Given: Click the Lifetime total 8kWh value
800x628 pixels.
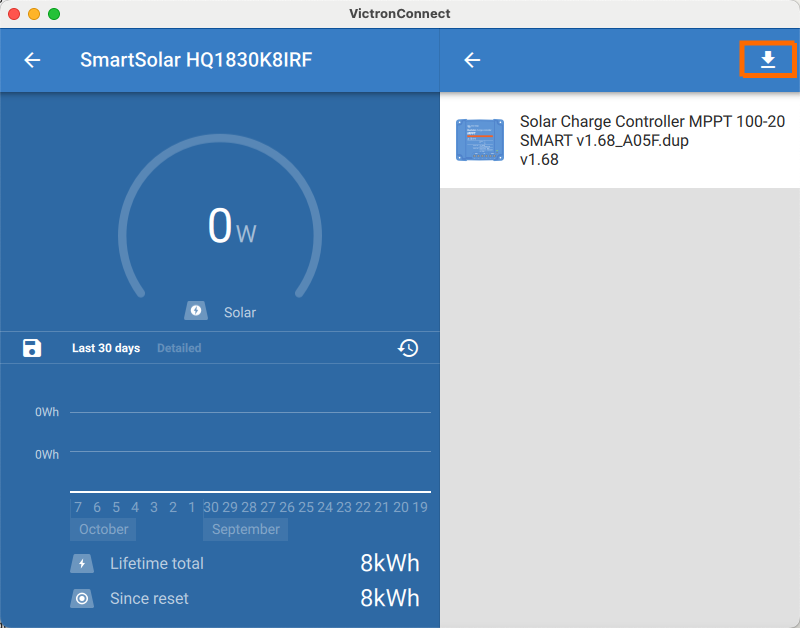Looking at the screenshot, I should [389, 563].
